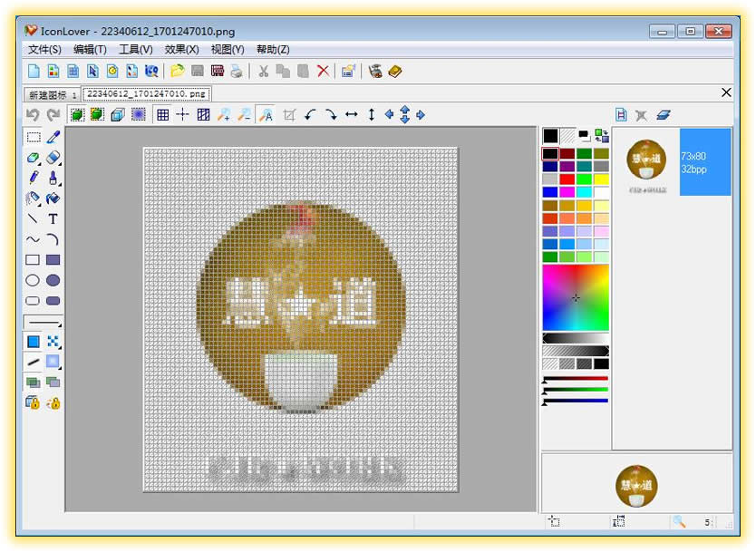Viewport: 756px width, 552px height.
Task: Choose the Flood Fill bucket tool
Action: click(x=53, y=199)
